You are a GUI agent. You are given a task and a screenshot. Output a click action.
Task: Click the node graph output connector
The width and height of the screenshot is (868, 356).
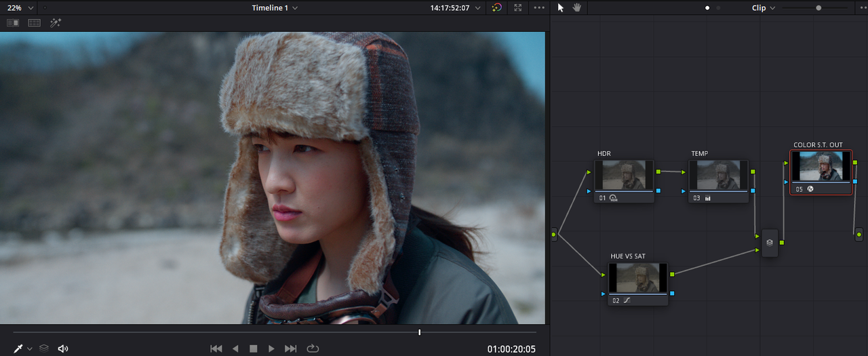click(x=859, y=235)
